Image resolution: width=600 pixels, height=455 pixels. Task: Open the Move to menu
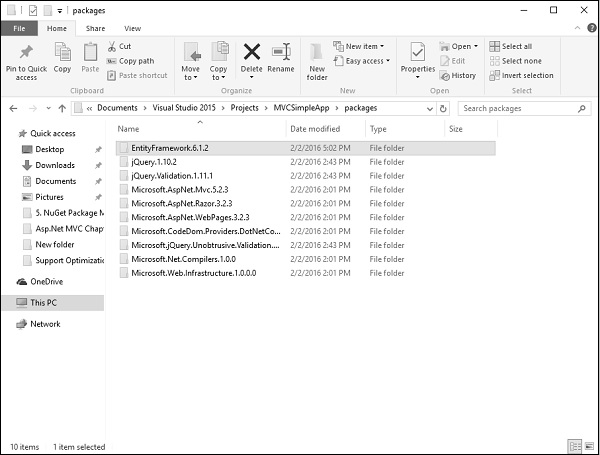(x=191, y=61)
